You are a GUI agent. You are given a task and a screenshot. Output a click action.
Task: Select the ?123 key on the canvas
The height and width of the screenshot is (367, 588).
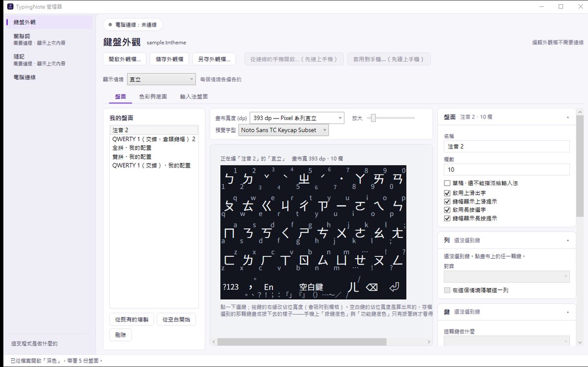click(231, 287)
